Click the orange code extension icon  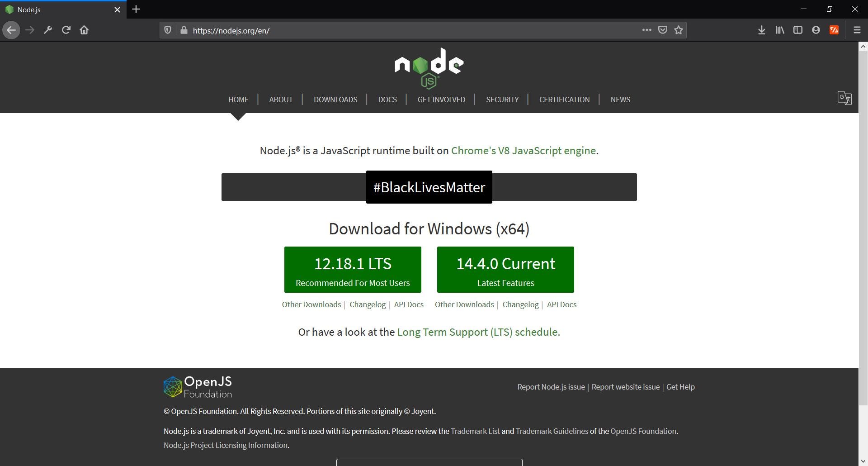coord(835,30)
